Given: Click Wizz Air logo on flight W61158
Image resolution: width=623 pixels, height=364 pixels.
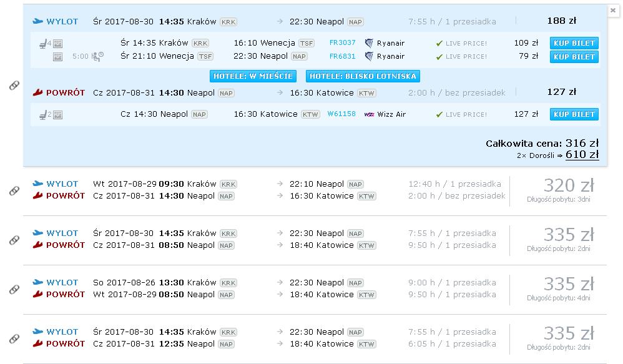Looking at the screenshot, I should (x=369, y=114).
